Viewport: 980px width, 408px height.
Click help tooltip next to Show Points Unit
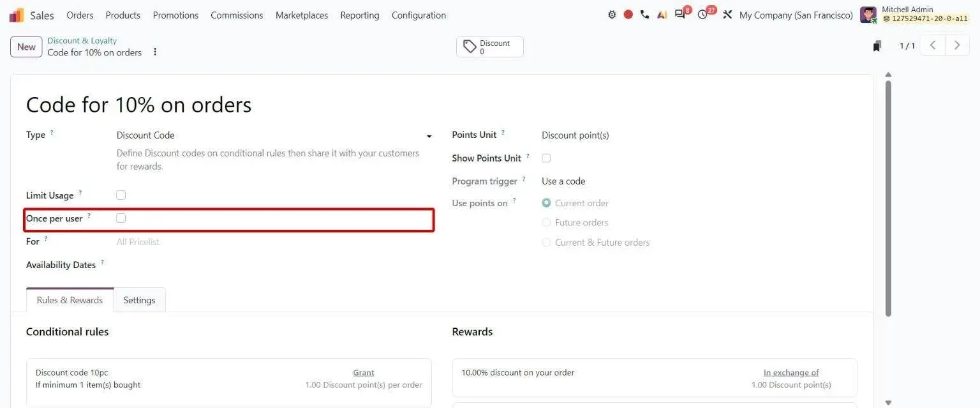tap(528, 156)
